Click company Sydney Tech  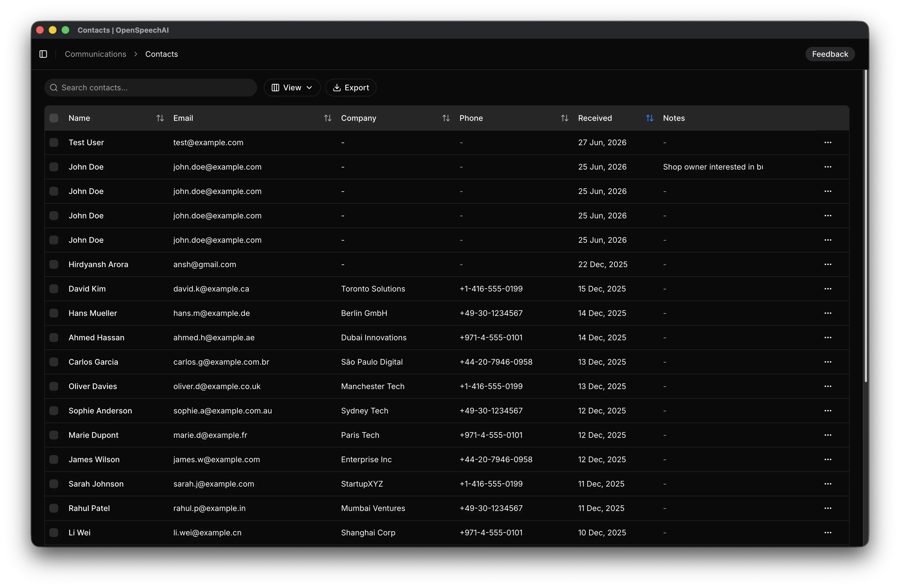365,411
